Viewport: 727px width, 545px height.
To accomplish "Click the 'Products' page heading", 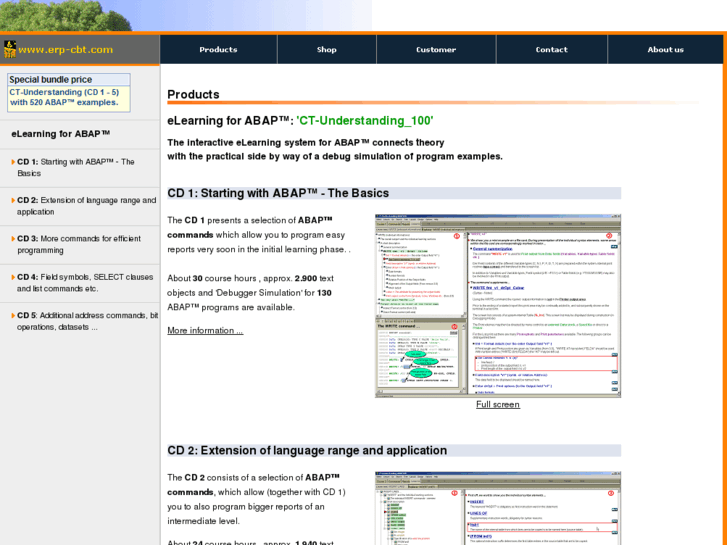I will pos(193,95).
